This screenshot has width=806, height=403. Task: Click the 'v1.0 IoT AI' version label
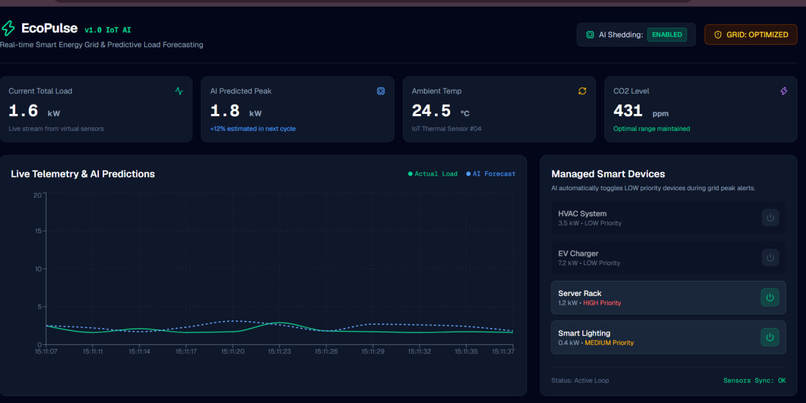click(107, 30)
